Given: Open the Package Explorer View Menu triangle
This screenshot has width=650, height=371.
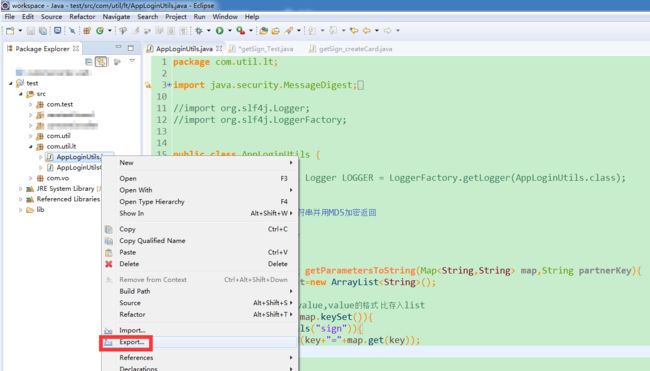Looking at the screenshot, I should (x=132, y=61).
